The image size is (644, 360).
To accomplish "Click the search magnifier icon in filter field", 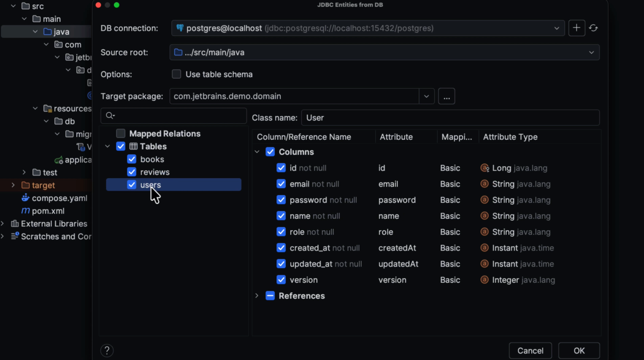I will tap(110, 116).
